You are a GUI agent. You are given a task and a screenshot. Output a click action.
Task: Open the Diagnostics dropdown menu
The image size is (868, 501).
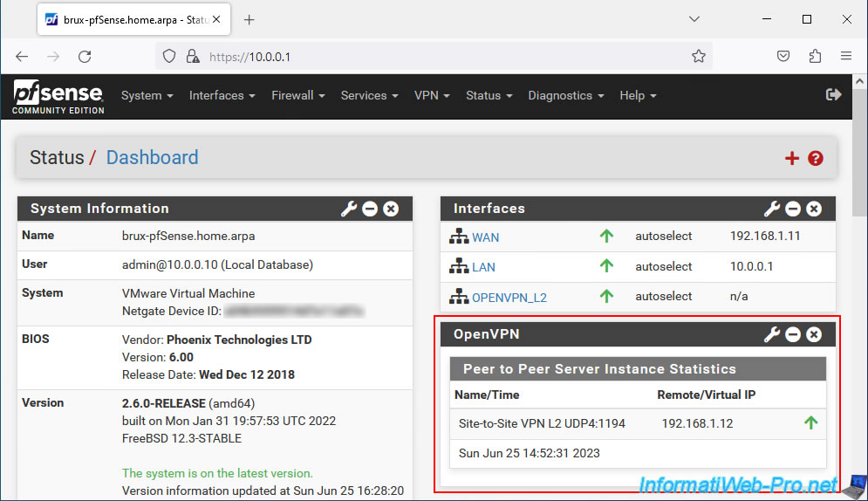[566, 96]
